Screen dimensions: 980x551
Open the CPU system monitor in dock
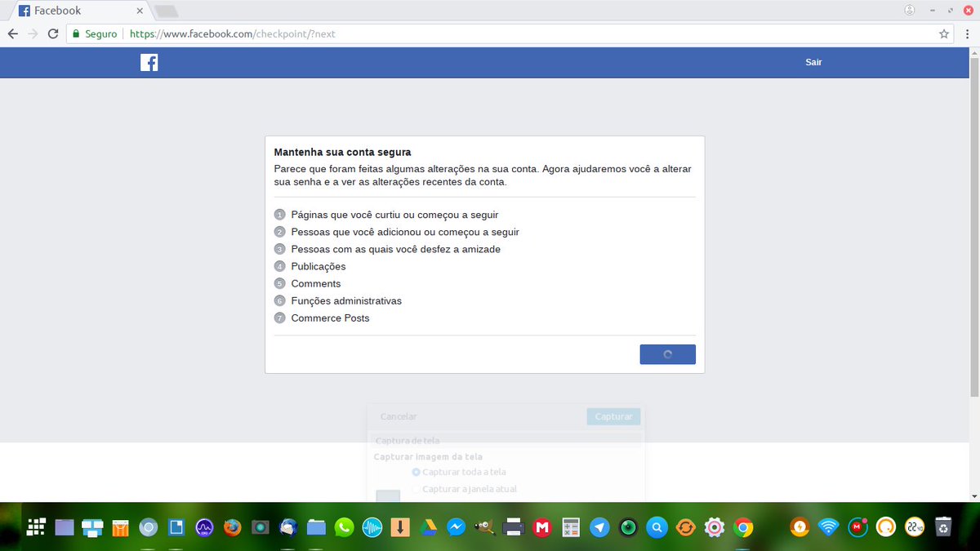204,527
